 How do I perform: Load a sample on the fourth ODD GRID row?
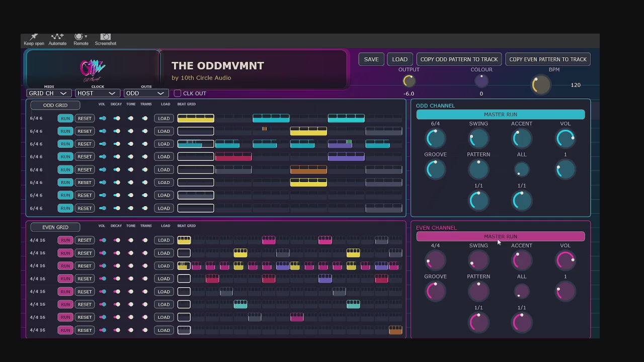164,157
